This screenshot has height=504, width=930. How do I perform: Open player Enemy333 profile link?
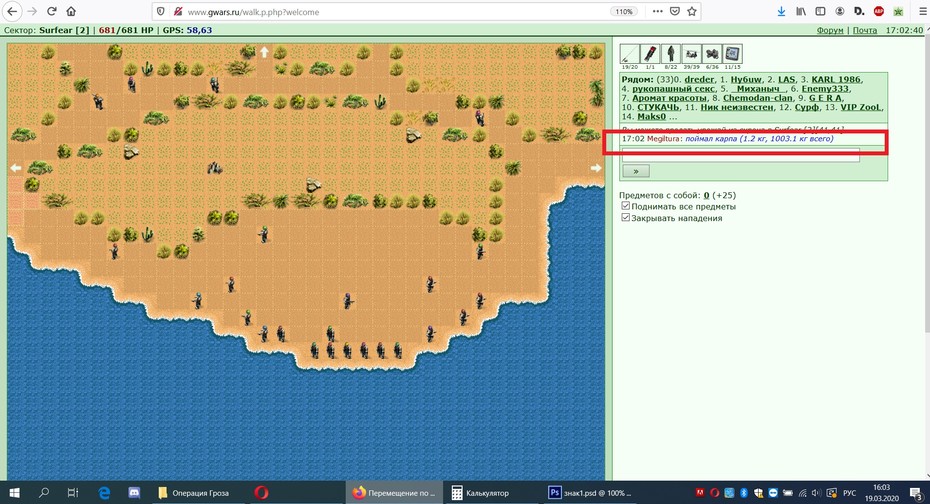pos(825,88)
